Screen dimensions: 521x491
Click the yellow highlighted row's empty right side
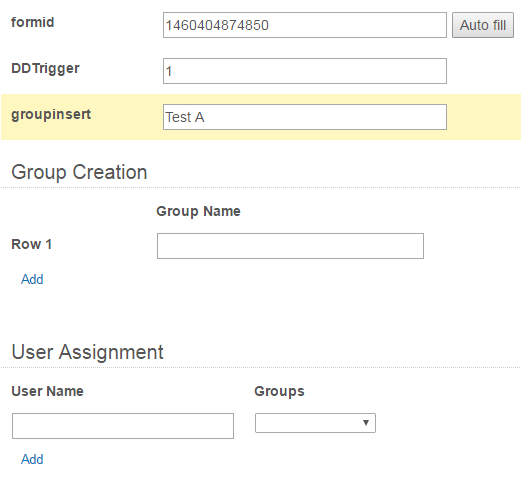click(483, 117)
